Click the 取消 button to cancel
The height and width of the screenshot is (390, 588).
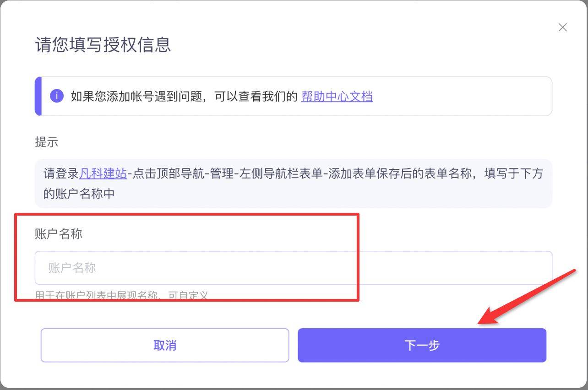(x=165, y=346)
